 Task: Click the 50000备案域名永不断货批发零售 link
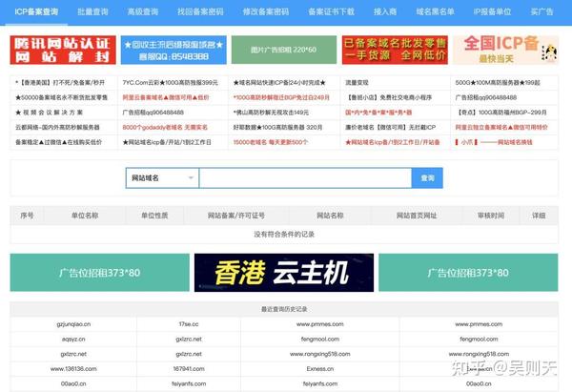61,97
